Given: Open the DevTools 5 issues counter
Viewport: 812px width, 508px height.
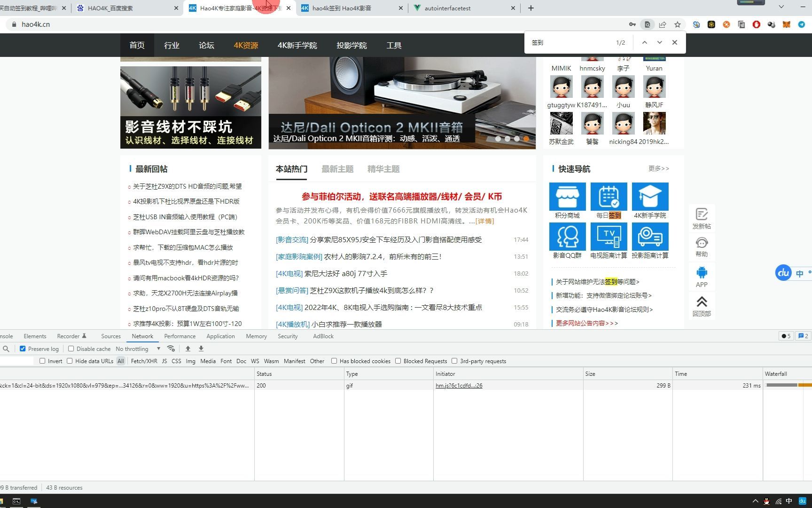Looking at the screenshot, I should tap(786, 336).
